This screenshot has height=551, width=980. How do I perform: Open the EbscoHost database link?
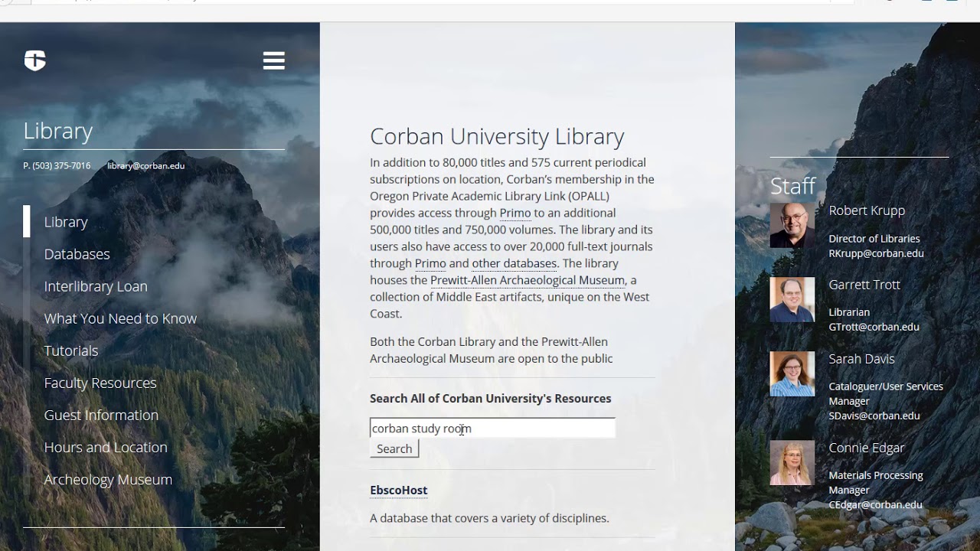399,490
